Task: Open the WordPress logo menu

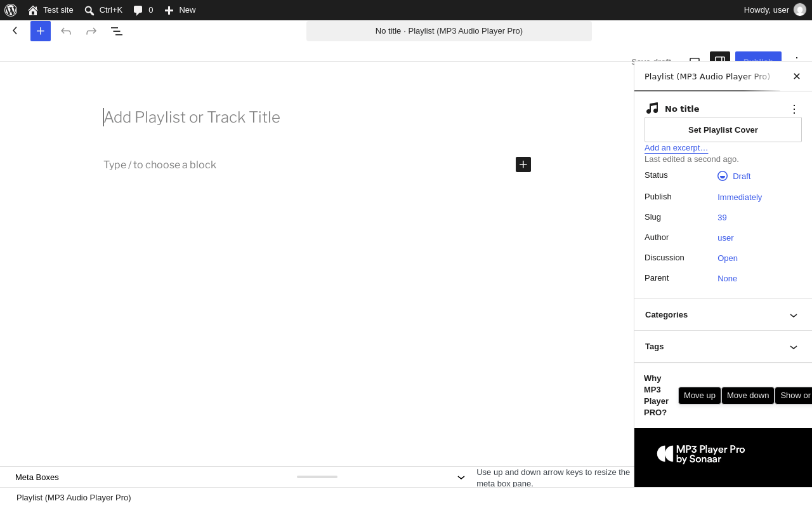Action: 11,10
